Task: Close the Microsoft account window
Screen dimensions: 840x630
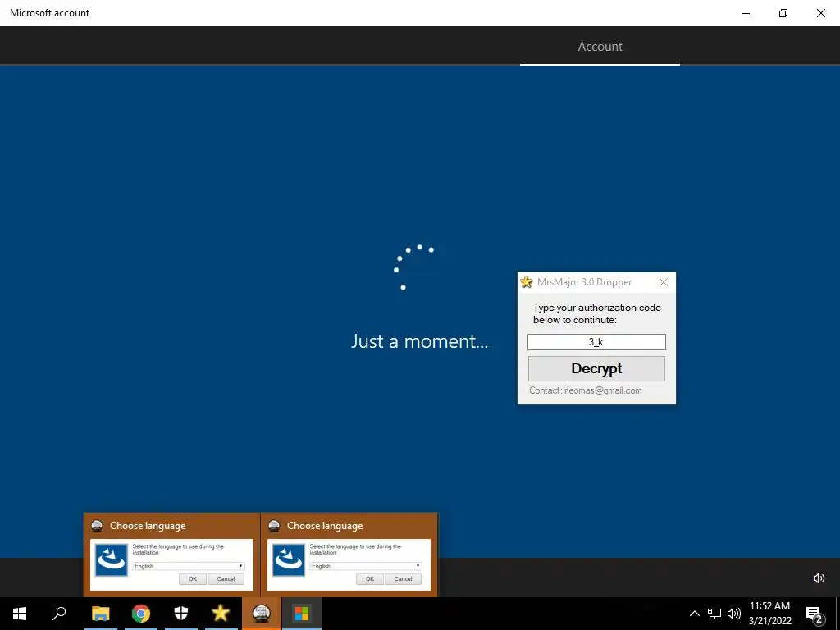Action: pyautogui.click(x=820, y=13)
